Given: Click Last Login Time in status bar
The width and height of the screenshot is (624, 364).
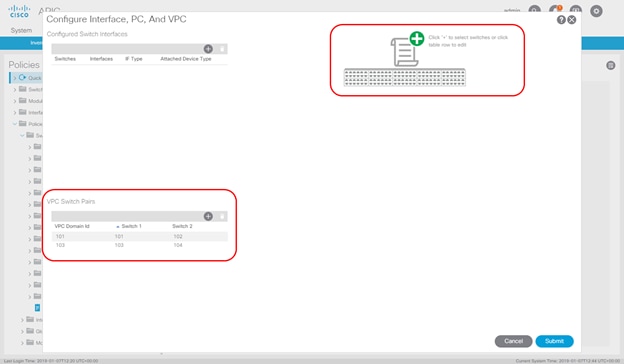Looking at the screenshot, I should (x=51, y=361).
